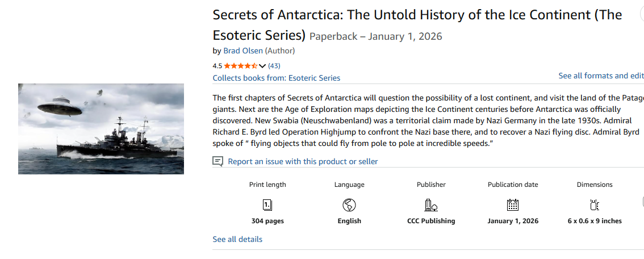Click the Publisher building icon
The image size is (644, 259).
(x=431, y=205)
